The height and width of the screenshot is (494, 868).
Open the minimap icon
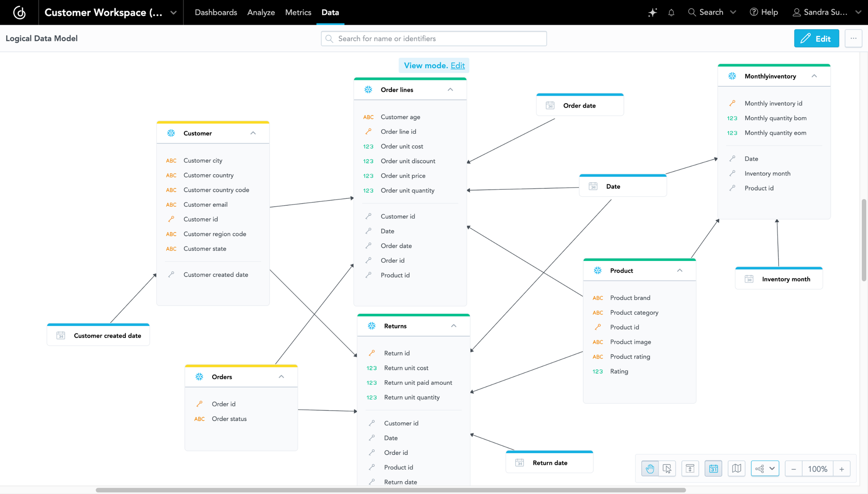736,468
